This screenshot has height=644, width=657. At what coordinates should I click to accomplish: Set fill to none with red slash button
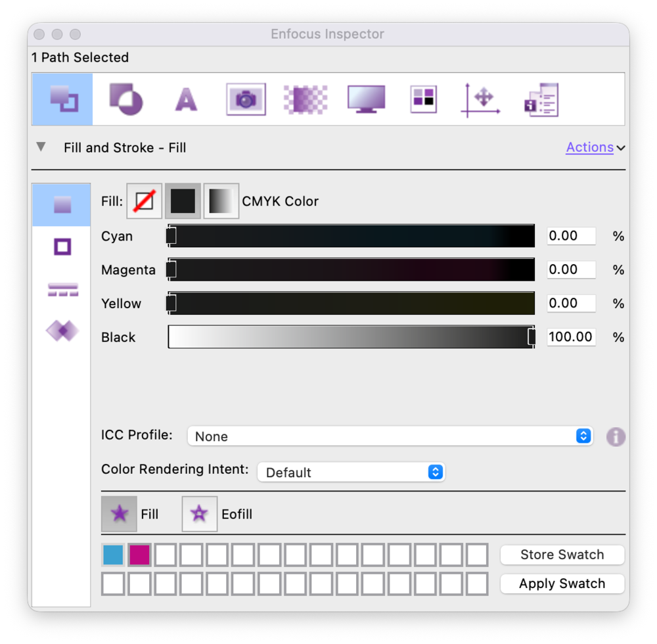(x=144, y=201)
